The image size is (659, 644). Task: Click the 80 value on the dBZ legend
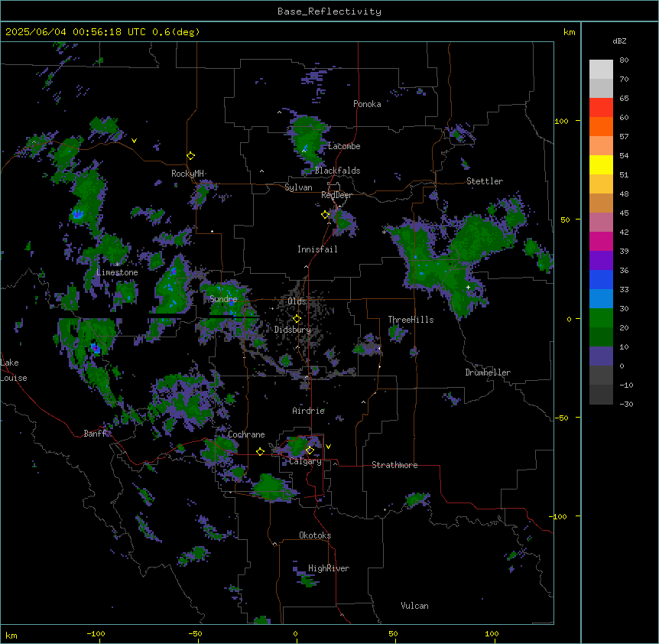click(624, 60)
